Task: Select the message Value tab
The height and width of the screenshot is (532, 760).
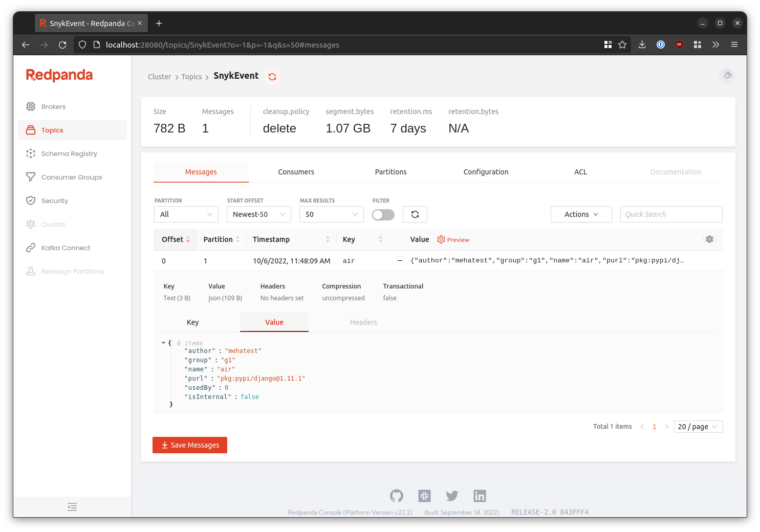Action: coord(274,322)
